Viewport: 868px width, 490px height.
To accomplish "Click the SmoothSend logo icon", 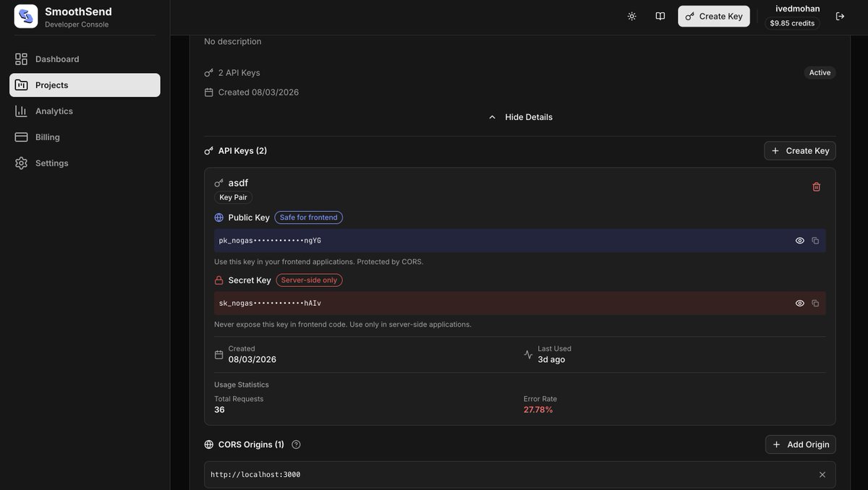I will 26,16.
